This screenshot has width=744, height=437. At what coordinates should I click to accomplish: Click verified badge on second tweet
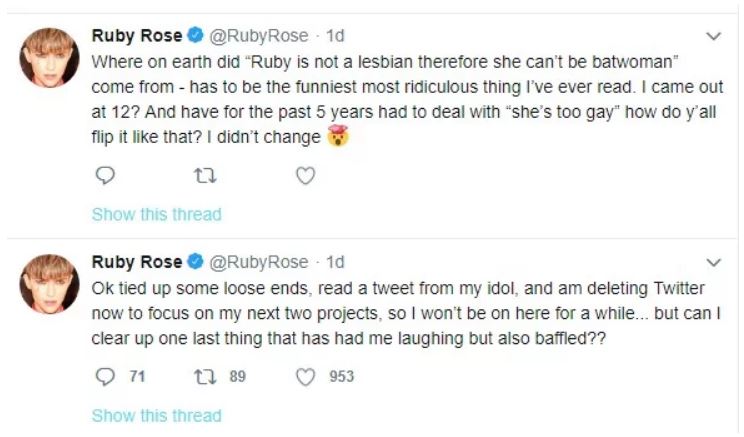[x=195, y=263]
